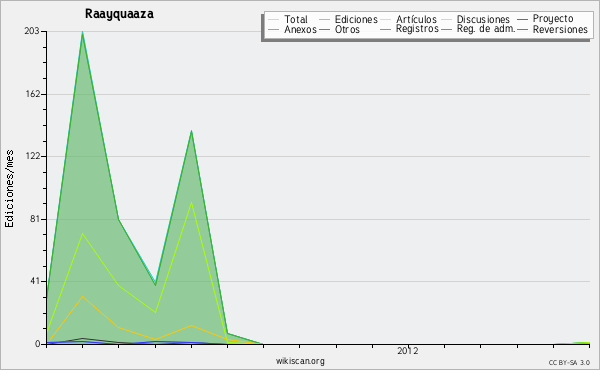Viewport: 600px width, 370px height.
Task: Click the Reg. de adm. legend label
Action: (486, 29)
